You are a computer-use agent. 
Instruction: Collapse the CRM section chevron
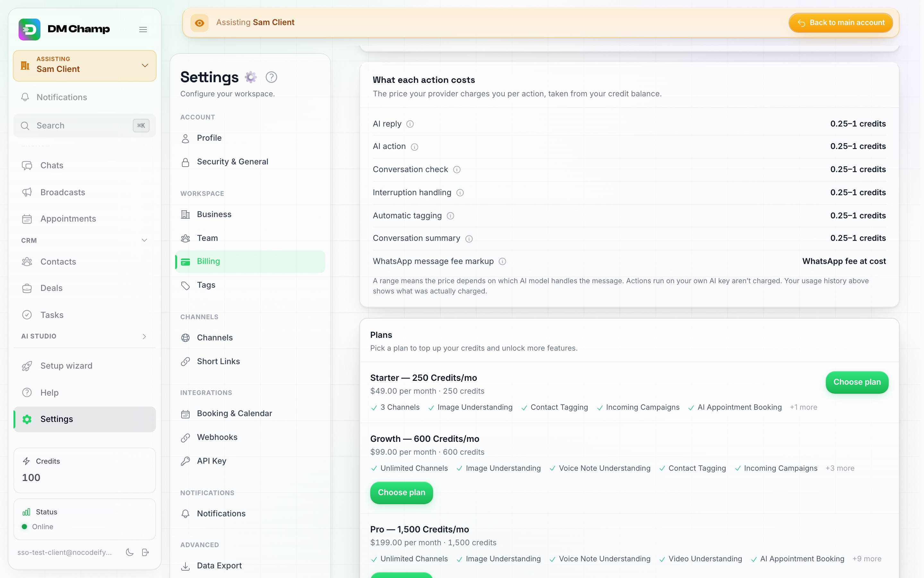pos(144,240)
